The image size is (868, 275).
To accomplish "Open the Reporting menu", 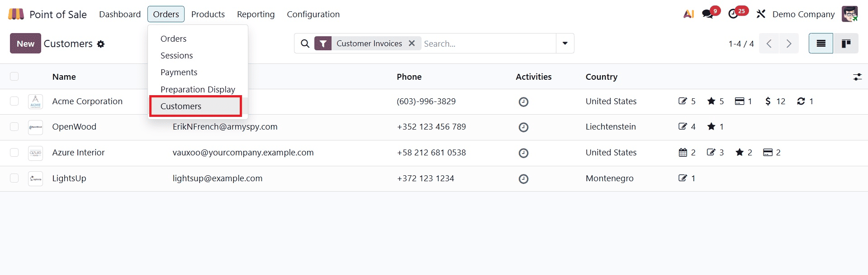I will click(x=256, y=14).
